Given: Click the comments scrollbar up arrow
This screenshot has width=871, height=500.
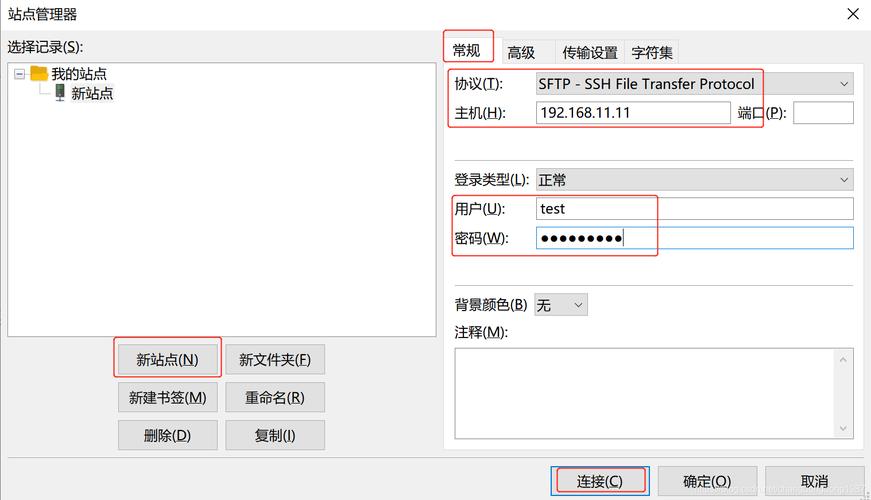Looking at the screenshot, I should [x=843, y=360].
